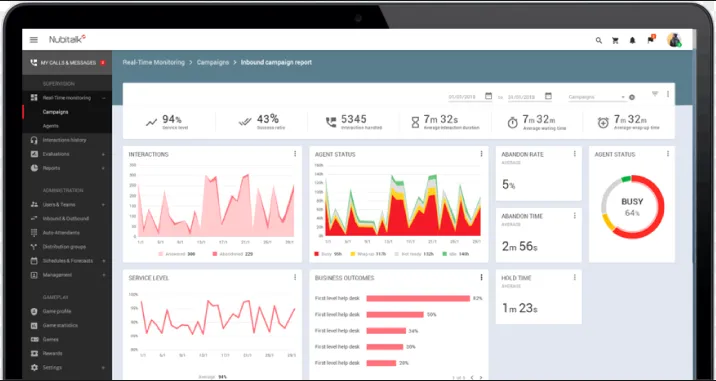Click the Management sidebar icon
Image resolution: width=716 pixels, height=381 pixels.
pos(34,275)
